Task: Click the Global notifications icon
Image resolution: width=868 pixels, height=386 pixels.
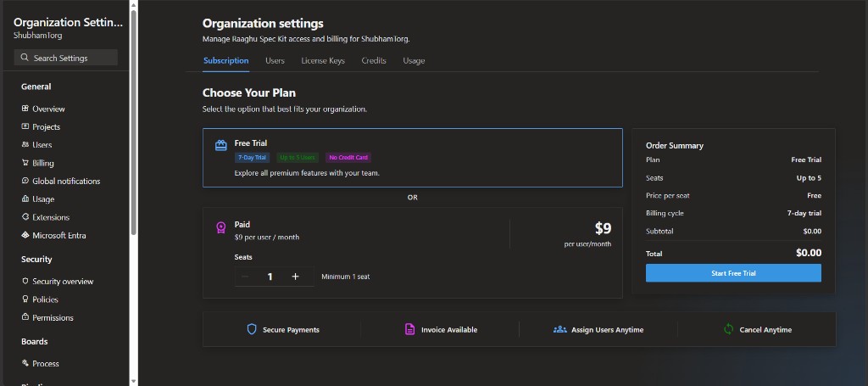Action: [x=25, y=181]
